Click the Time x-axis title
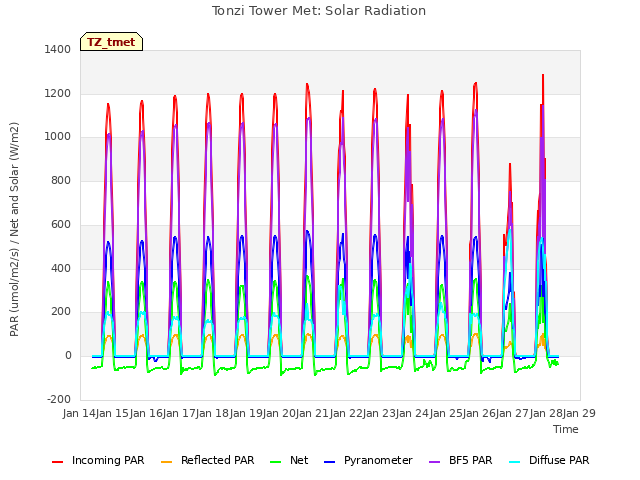640x480 pixels. [x=566, y=429]
